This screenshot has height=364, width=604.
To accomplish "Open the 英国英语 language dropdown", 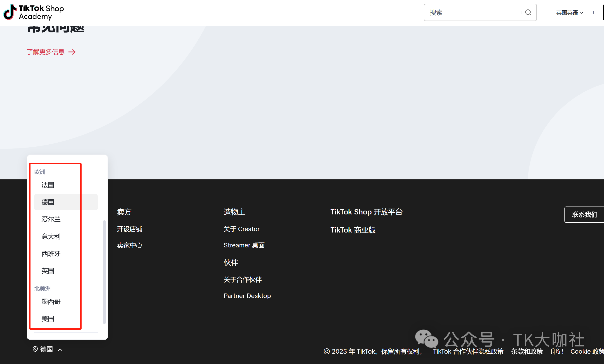I will click(x=569, y=12).
